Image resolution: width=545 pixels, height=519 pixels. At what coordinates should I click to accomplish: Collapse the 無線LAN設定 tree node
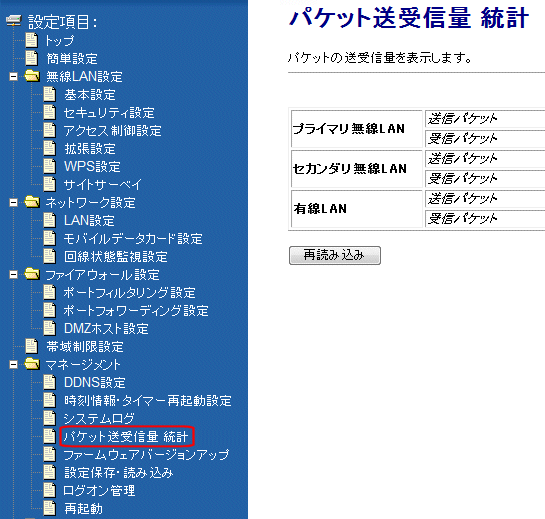(x=14, y=76)
